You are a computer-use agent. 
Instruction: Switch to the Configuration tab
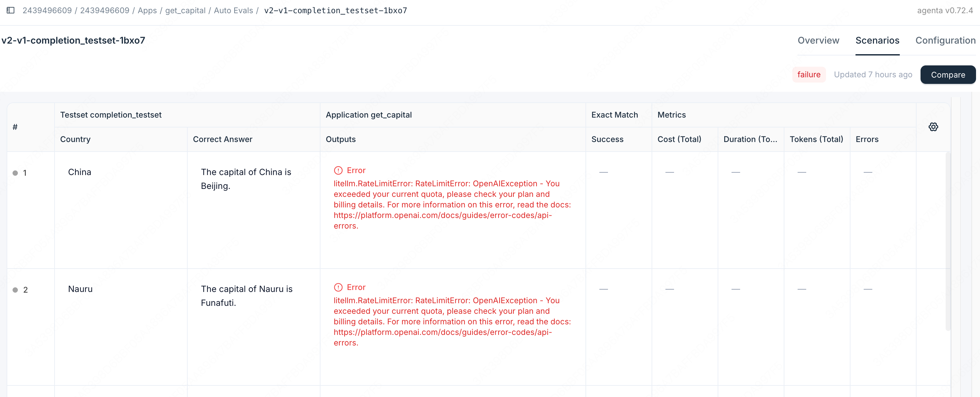coord(945,40)
